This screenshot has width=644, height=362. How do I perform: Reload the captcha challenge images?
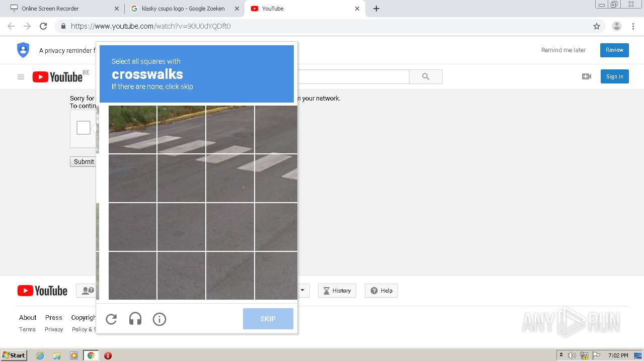(x=111, y=319)
